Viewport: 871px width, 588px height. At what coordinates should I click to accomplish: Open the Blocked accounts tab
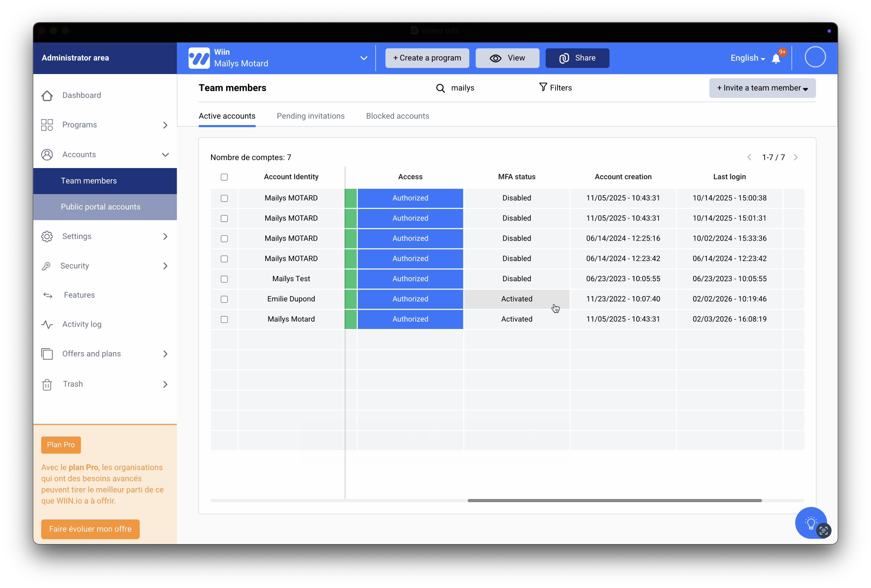[x=397, y=116]
